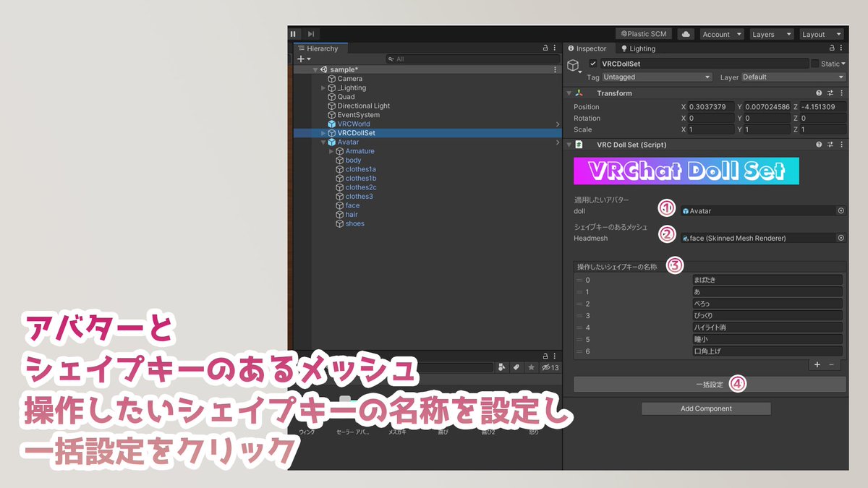Open object picker for Headmesh field

coord(841,238)
